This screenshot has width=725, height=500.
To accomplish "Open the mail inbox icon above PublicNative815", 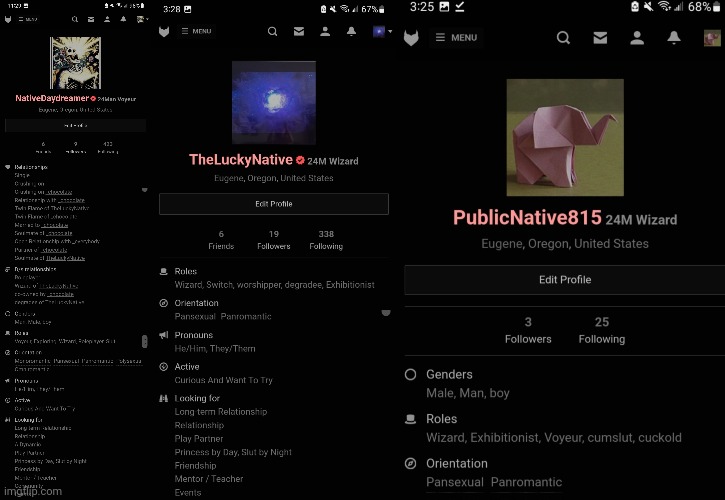I will click(x=600, y=38).
